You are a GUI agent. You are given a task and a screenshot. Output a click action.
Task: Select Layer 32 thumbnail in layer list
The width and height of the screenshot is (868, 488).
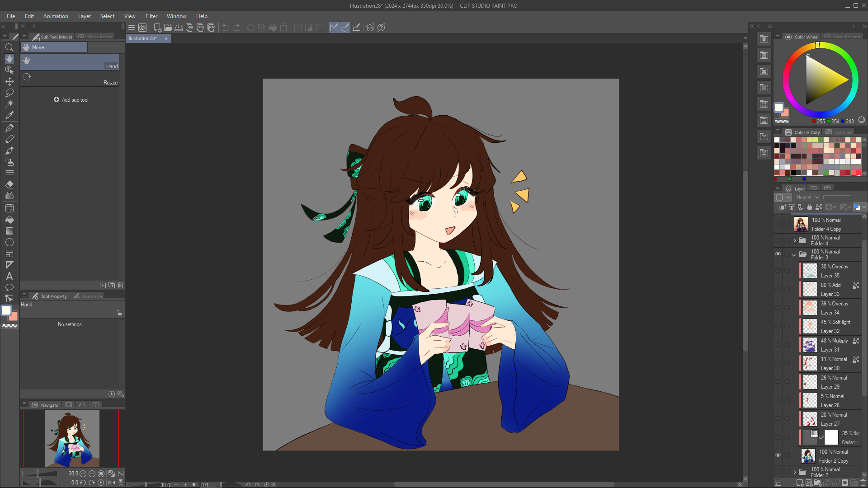(x=809, y=326)
